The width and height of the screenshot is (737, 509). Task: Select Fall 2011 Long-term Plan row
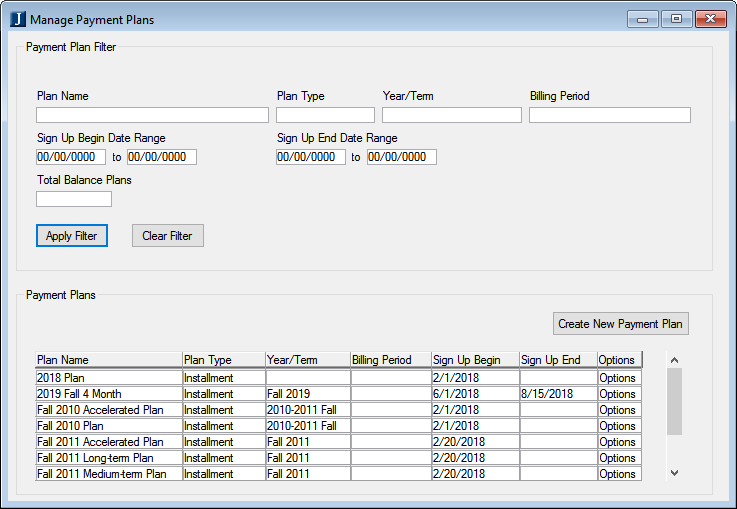[x=108, y=458]
